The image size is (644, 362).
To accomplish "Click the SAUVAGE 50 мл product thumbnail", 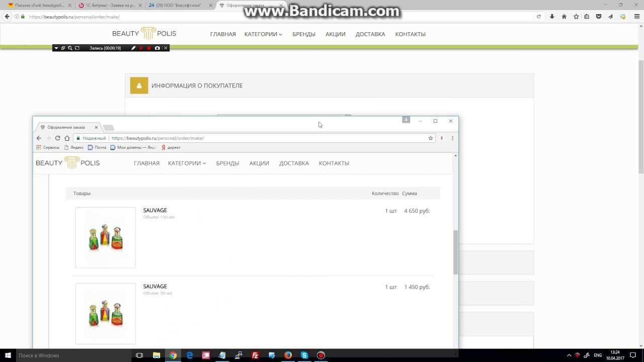I will click(106, 314).
